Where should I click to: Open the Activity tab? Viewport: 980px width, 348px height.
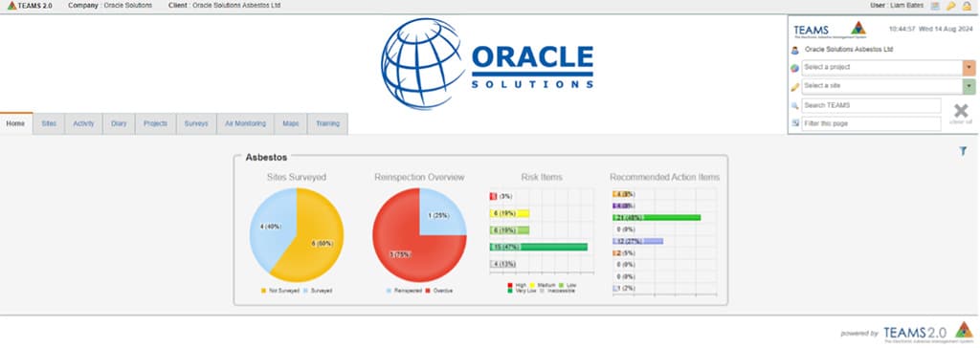click(84, 123)
